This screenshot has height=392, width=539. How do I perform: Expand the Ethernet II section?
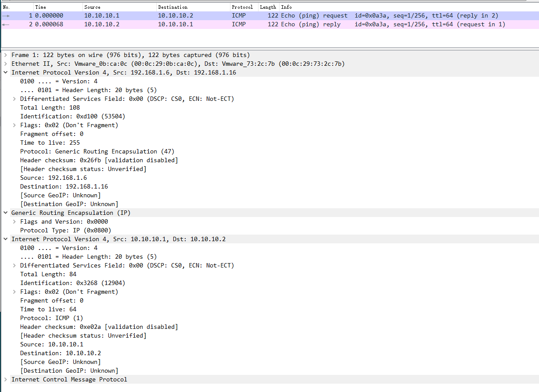(x=5, y=64)
